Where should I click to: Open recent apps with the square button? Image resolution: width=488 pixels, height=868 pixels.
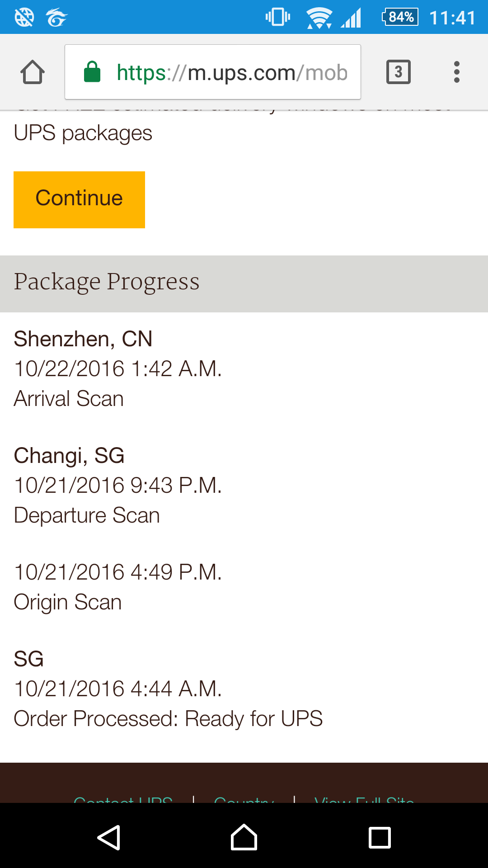(x=380, y=837)
